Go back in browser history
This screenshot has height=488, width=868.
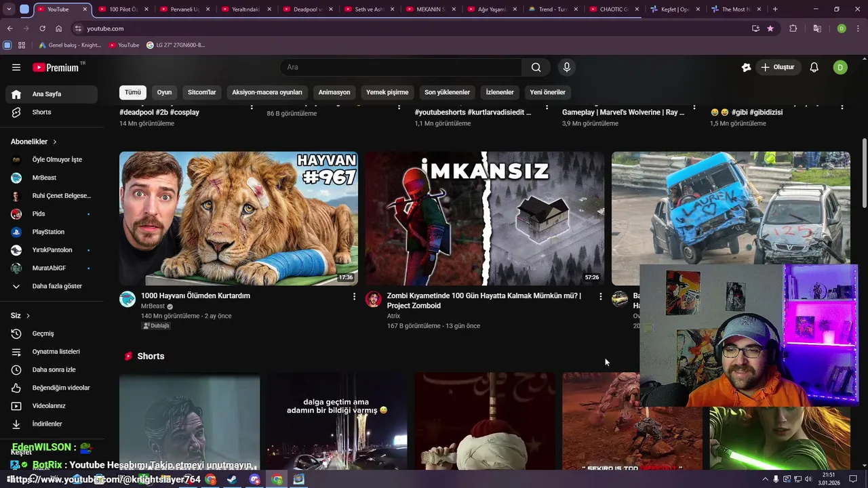pos(9,28)
